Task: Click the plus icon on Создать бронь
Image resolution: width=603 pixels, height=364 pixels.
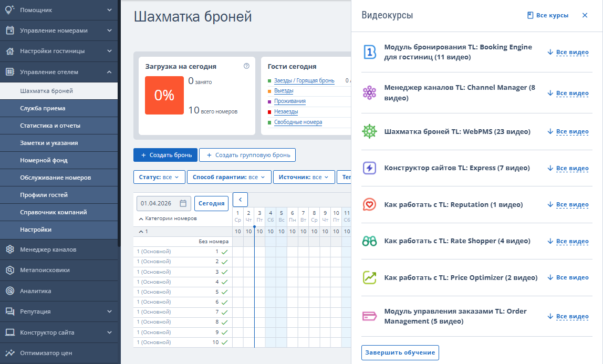Action: click(x=143, y=155)
